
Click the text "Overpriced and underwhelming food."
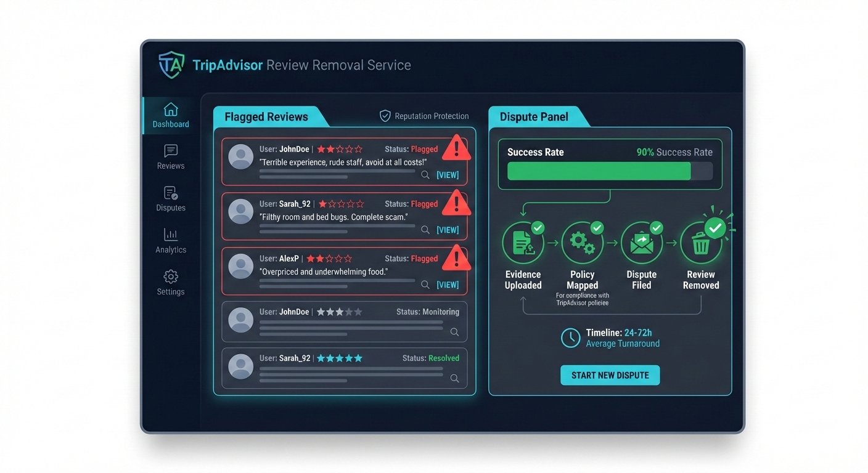[324, 272]
